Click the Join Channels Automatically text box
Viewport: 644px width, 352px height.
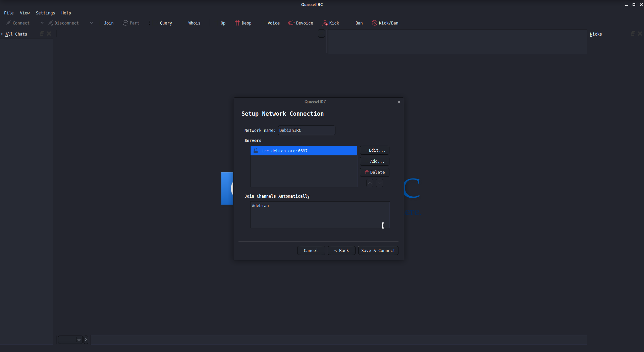tap(320, 215)
